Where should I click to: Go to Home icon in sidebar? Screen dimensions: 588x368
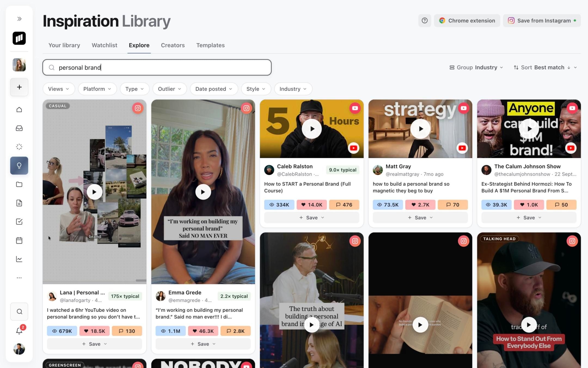click(19, 110)
